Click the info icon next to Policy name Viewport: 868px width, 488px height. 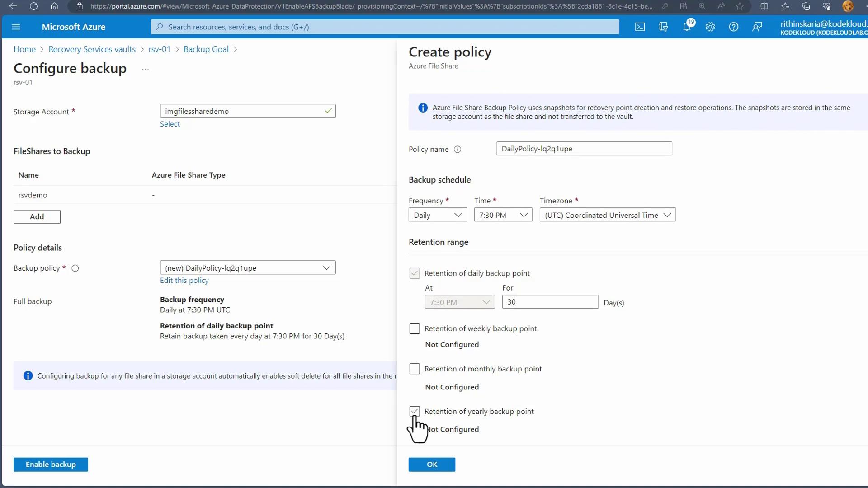point(458,150)
